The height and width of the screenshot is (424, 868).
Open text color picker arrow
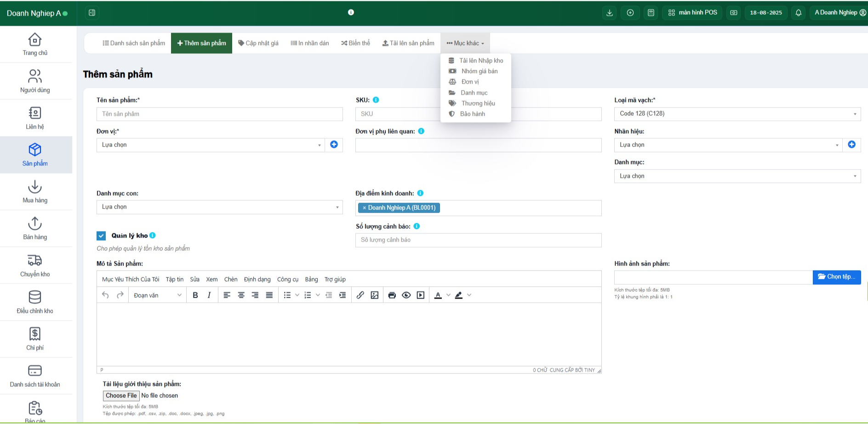(448, 295)
